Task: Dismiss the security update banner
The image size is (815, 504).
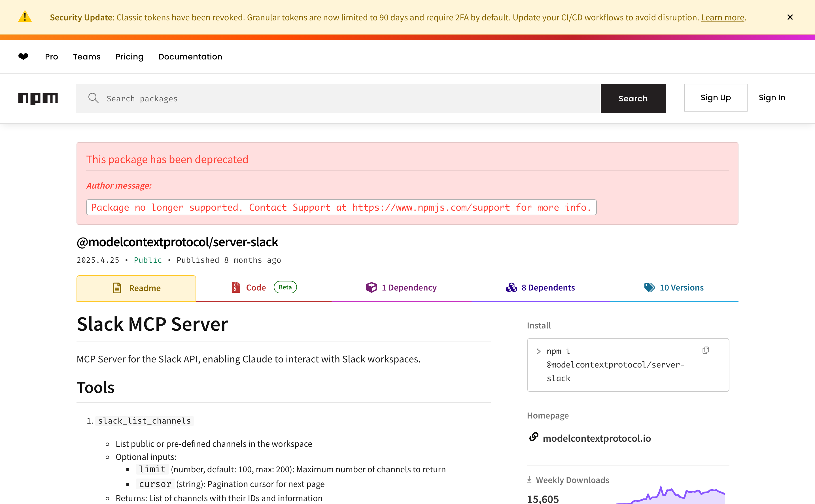Action: [x=790, y=17]
